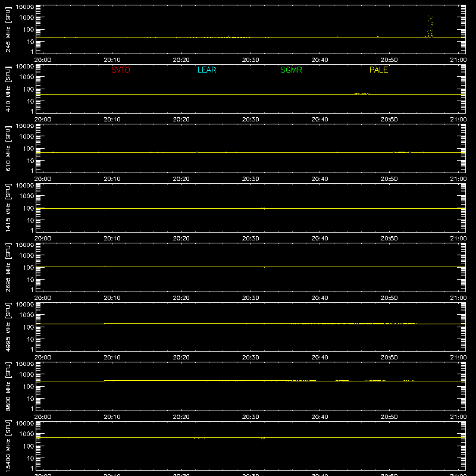Click the 15400 MHz dip near 20:32
The width and height of the screenshot is (476, 476).
[x=264, y=438]
